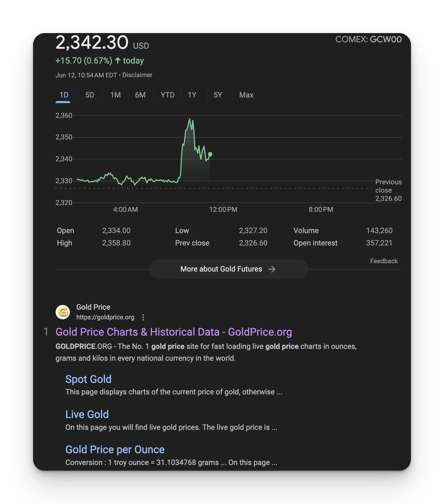
Task: Click the https://goldprice.org URL text
Action: [105, 317]
